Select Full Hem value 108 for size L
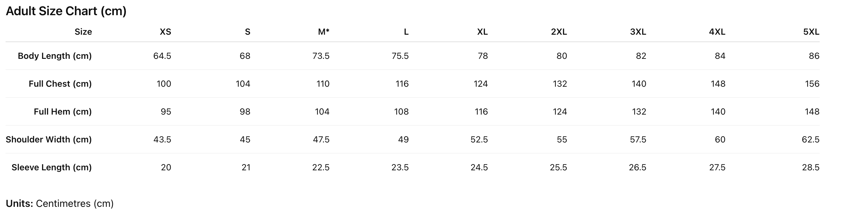 401,112
